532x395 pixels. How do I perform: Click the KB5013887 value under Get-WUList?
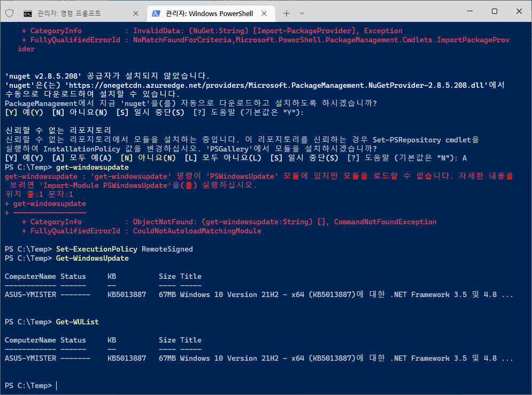pos(127,358)
